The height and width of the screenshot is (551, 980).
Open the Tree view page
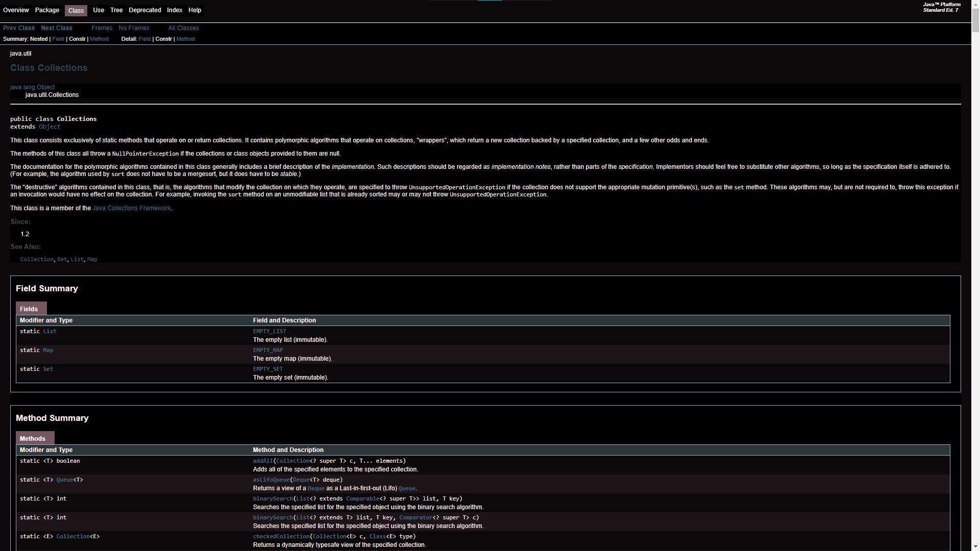coord(116,10)
